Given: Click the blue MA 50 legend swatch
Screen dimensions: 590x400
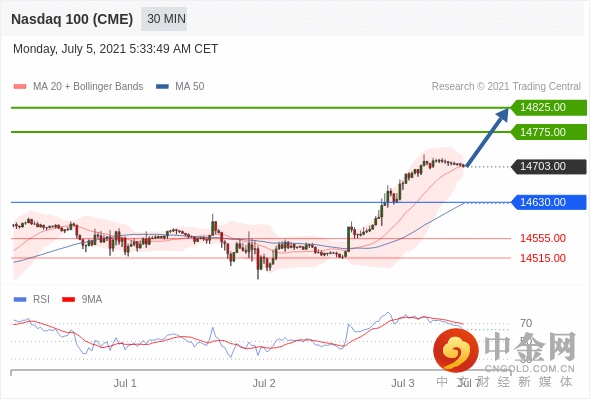Looking at the screenshot, I should pos(162,87).
